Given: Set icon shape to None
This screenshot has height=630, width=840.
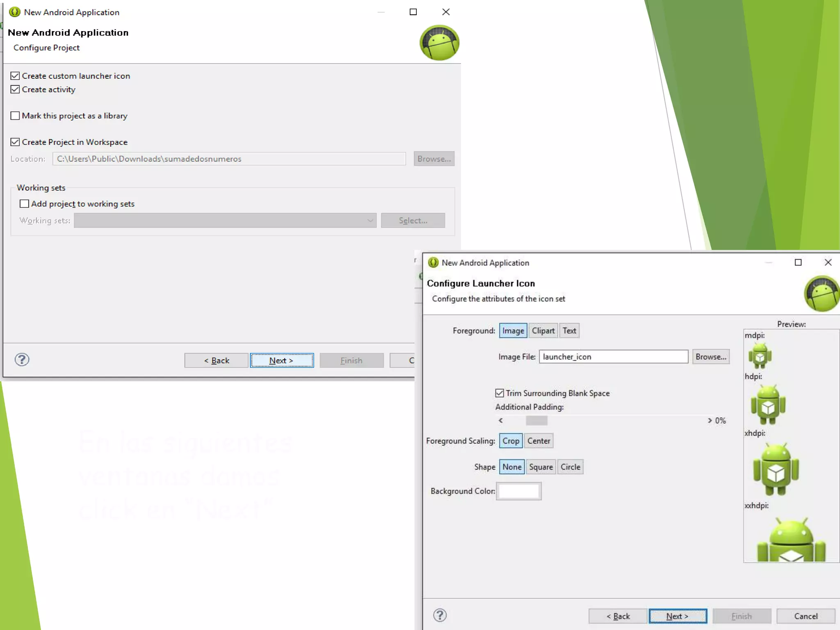Looking at the screenshot, I should pyautogui.click(x=512, y=467).
